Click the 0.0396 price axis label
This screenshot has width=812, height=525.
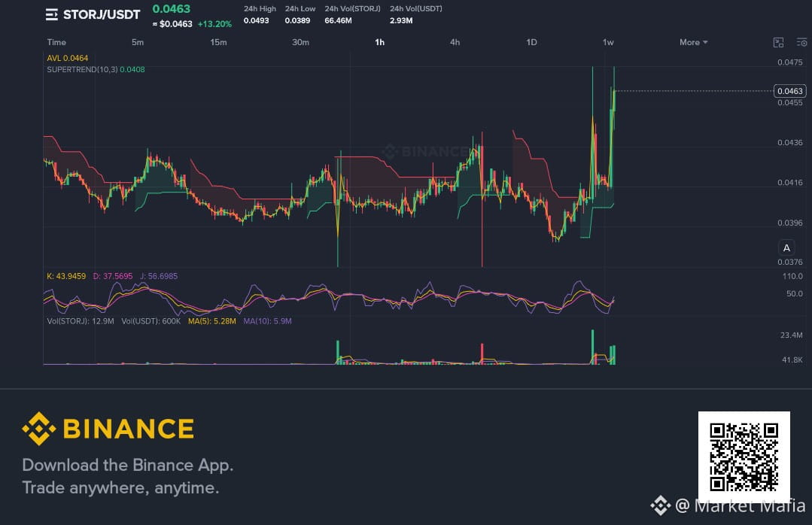(x=789, y=223)
